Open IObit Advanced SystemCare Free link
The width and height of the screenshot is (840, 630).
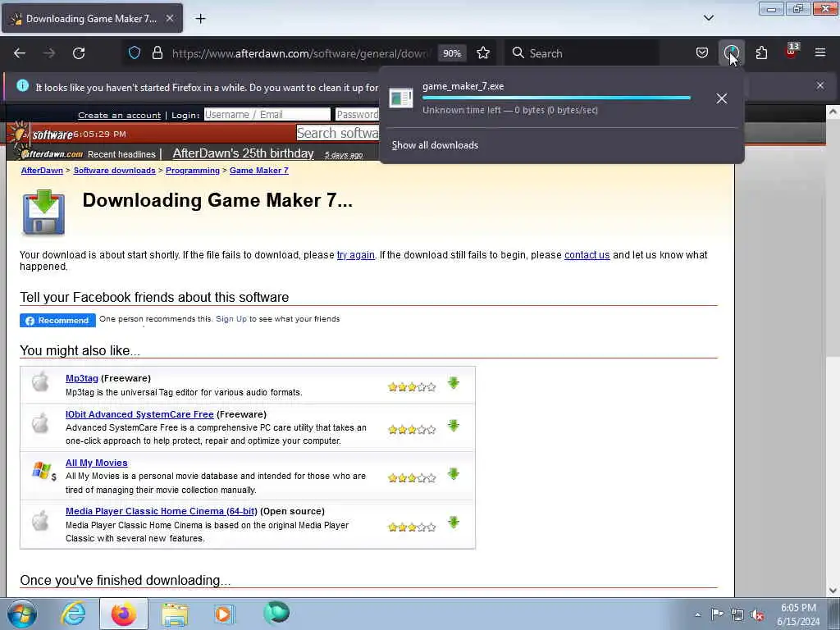tap(139, 414)
